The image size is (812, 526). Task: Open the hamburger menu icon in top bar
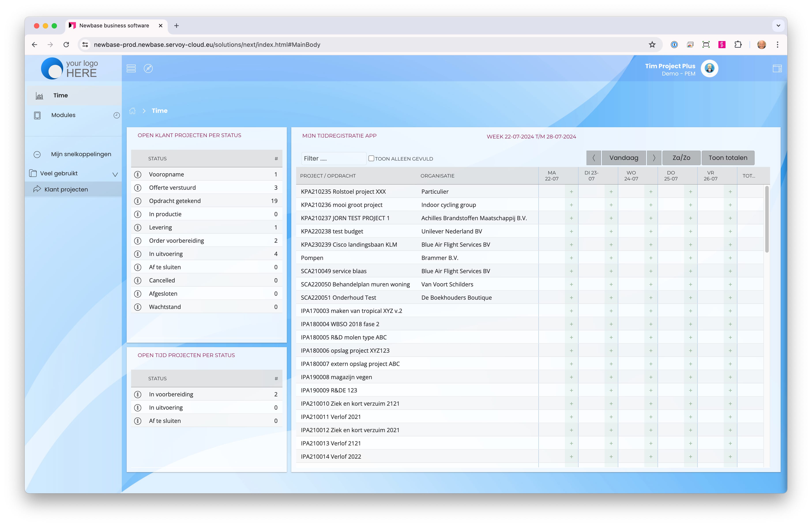point(131,68)
